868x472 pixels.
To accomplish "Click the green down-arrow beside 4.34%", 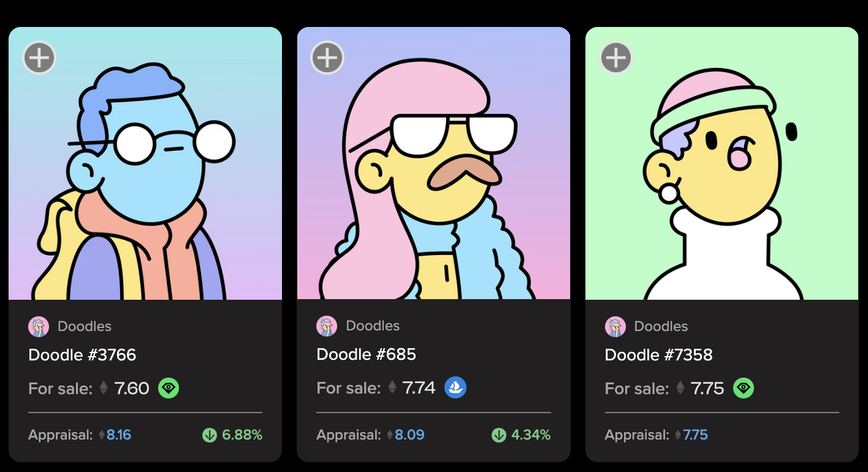I will click(499, 435).
